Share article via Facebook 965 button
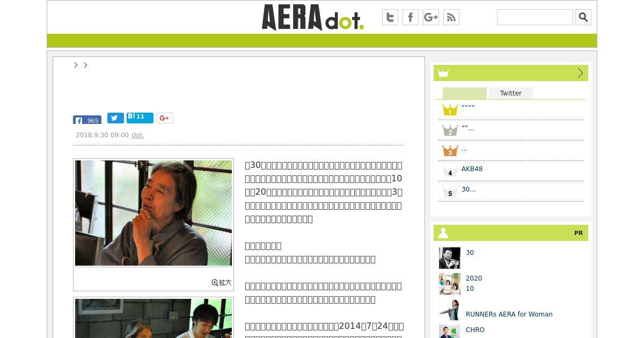644x338 pixels. pos(87,120)
